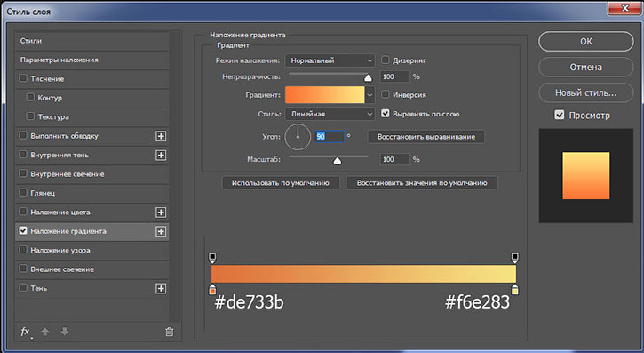Image resolution: width=644 pixels, height=353 pixels.
Task: Open the Режим наложения dropdown Нормальный
Action: tap(330, 60)
